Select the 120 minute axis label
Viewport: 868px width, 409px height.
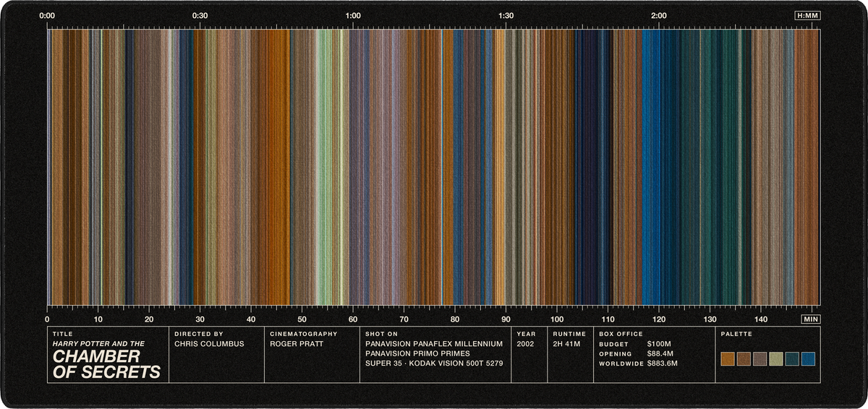[659, 319]
